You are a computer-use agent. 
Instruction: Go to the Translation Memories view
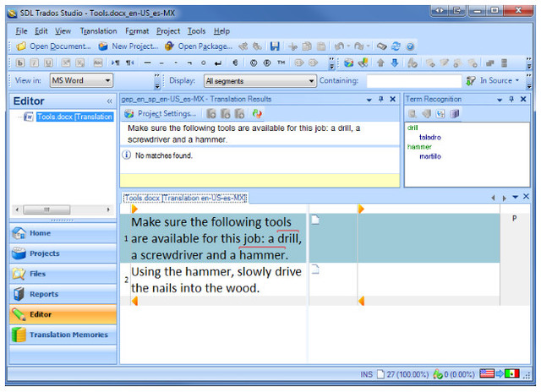point(63,335)
